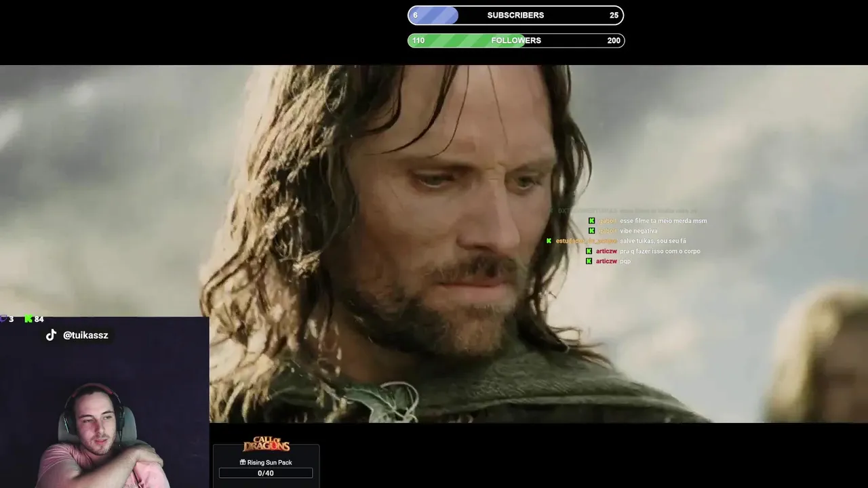Click the TikTok logo icon

(x=51, y=335)
